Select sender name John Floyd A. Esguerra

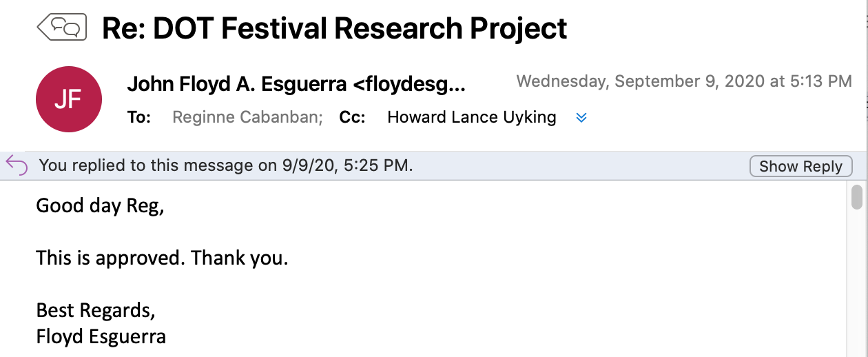coord(237,85)
